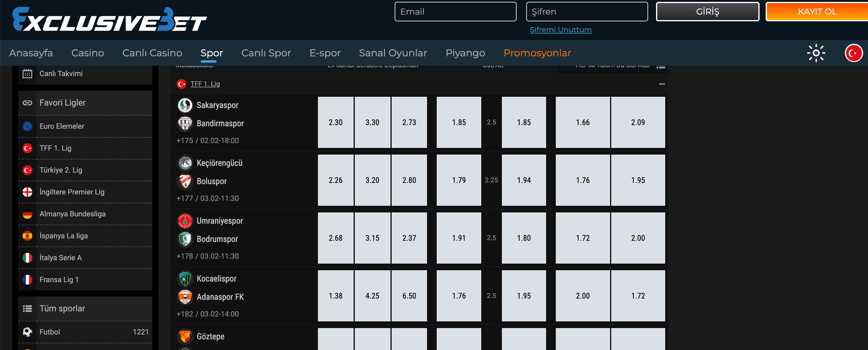Screen dimensions: 868x350
Task: Open the Casino menu item
Action: [88, 53]
